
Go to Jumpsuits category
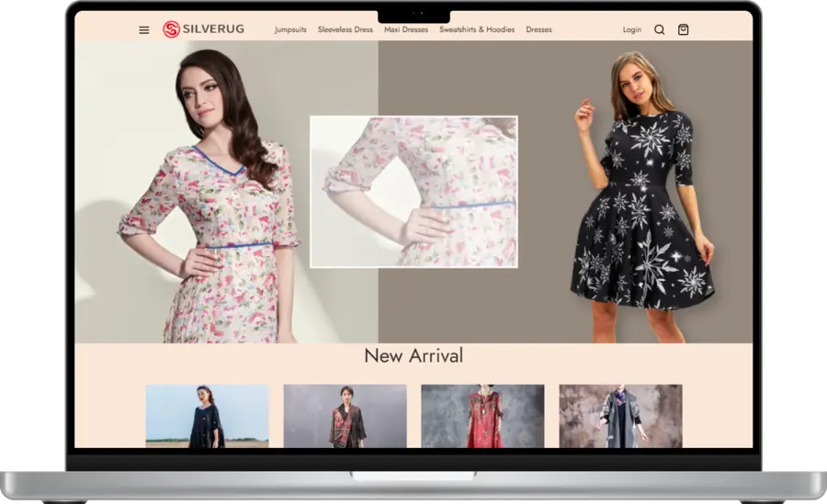pos(290,29)
